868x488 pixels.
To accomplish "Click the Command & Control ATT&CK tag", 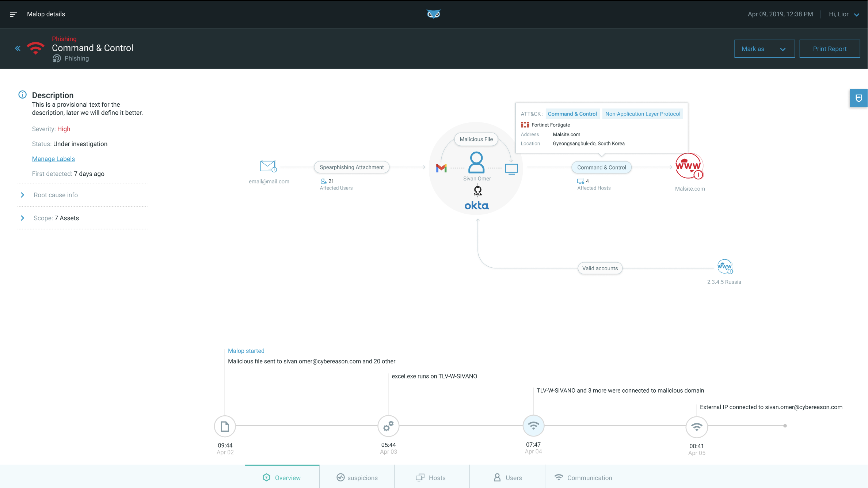I will pos(572,114).
